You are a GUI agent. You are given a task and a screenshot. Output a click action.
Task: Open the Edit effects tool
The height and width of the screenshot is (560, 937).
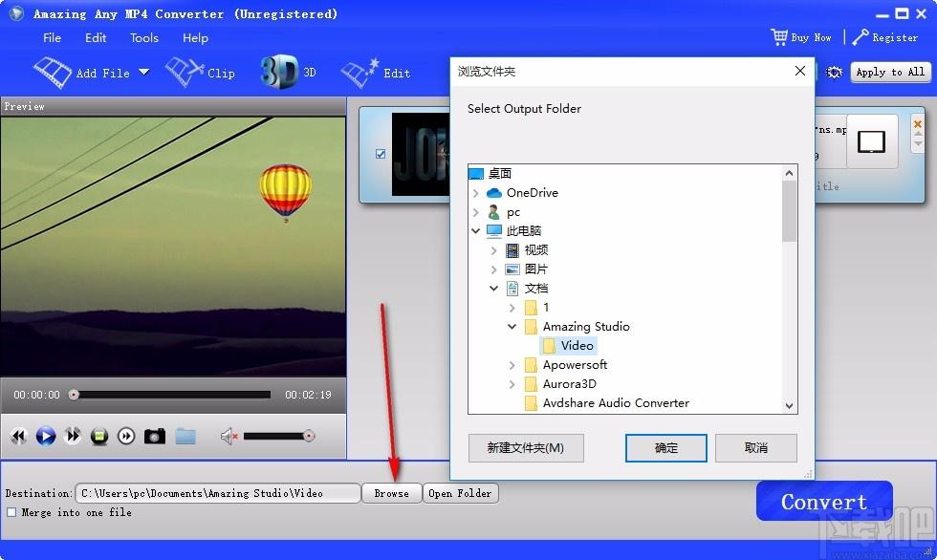tap(375, 73)
